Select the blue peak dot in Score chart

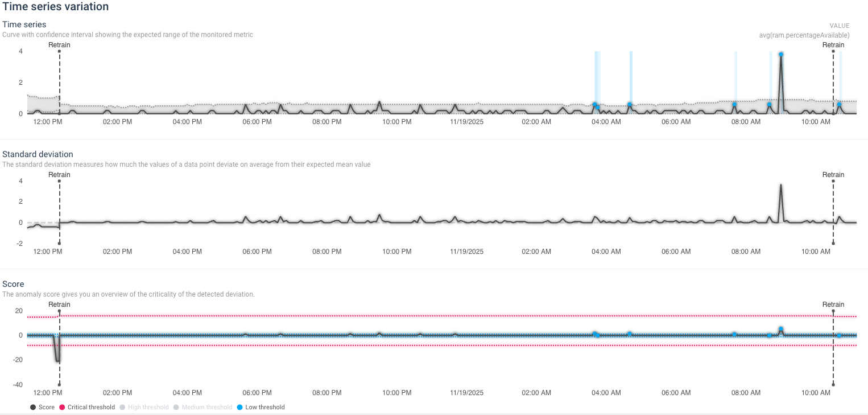tap(781, 329)
